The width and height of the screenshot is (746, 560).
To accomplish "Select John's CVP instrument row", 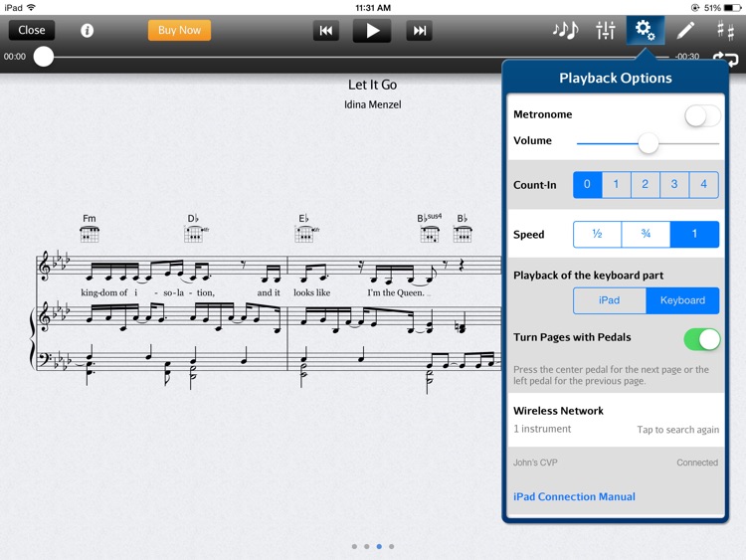I will [616, 463].
